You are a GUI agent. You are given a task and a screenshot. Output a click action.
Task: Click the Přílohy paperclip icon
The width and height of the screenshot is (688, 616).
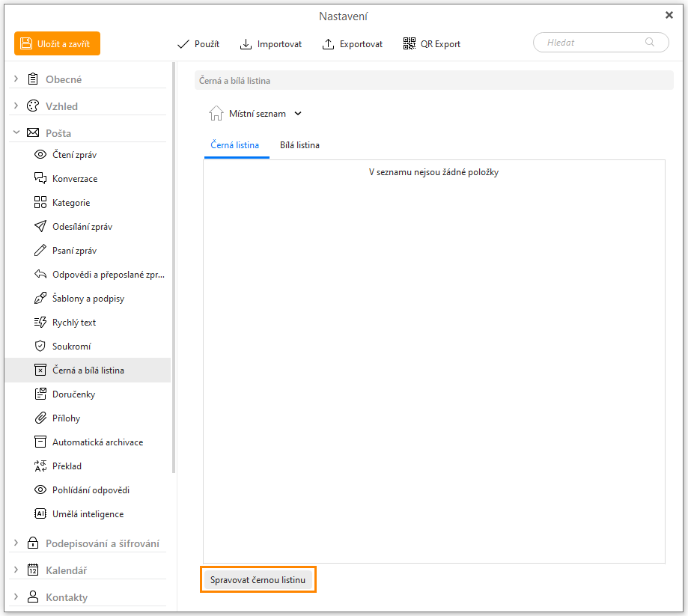(40, 418)
